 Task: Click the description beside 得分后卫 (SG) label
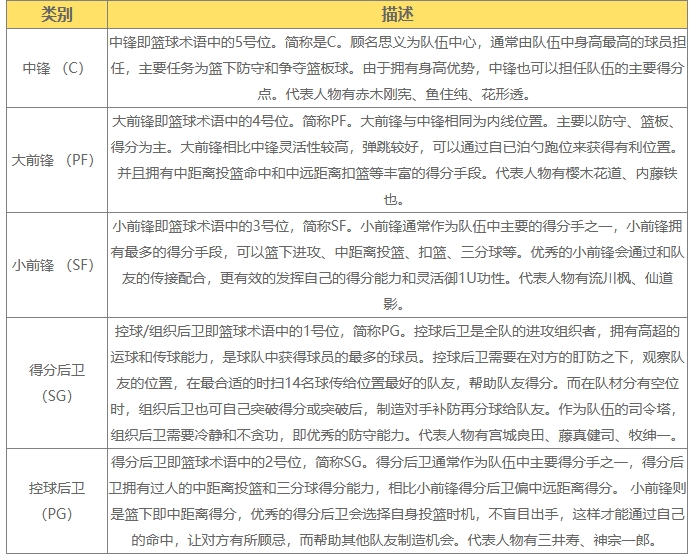pyautogui.click(x=396, y=383)
